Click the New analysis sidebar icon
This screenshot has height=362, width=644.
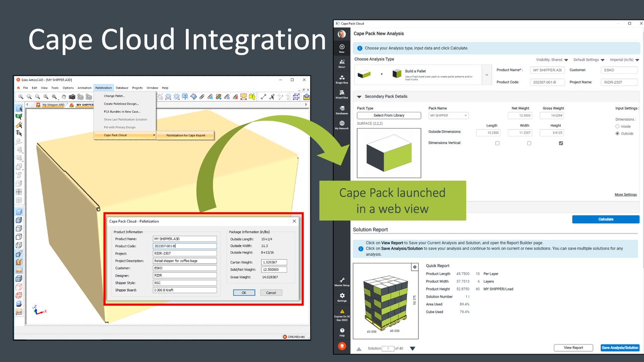tap(342, 48)
